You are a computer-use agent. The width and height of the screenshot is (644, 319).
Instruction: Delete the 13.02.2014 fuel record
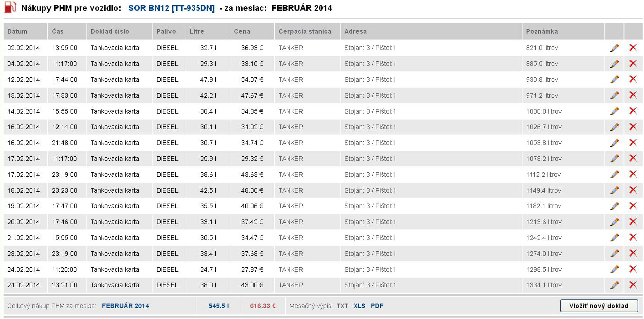click(633, 95)
